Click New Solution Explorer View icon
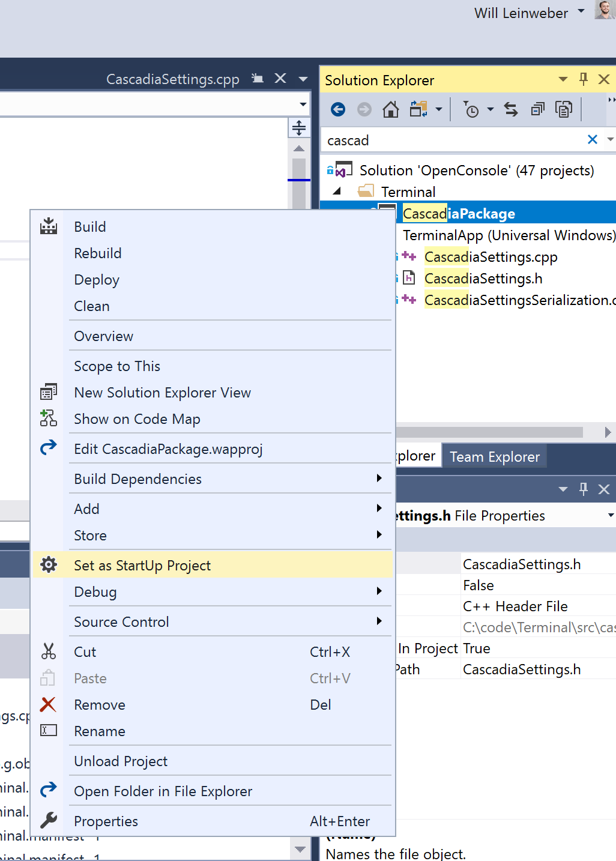 tap(49, 392)
